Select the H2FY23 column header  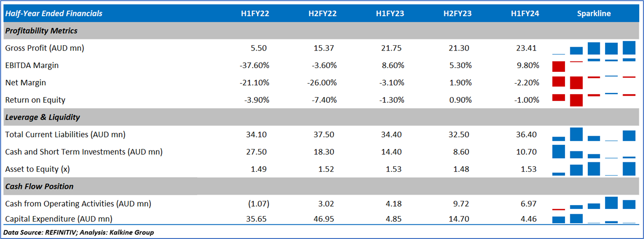point(457,14)
